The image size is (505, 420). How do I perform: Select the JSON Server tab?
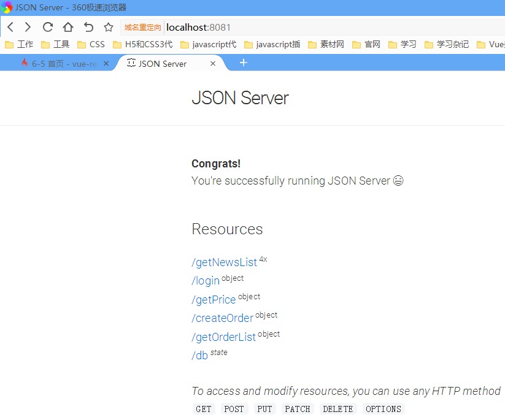tap(163, 63)
